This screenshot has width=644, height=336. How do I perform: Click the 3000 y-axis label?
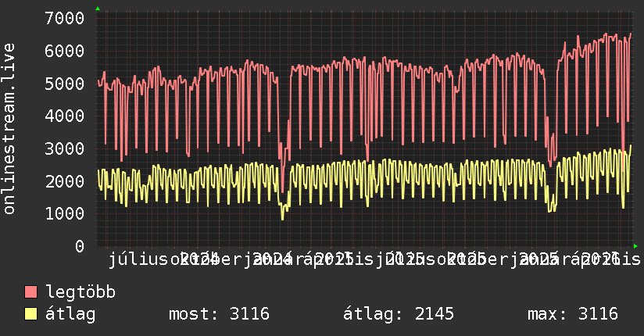65,148
